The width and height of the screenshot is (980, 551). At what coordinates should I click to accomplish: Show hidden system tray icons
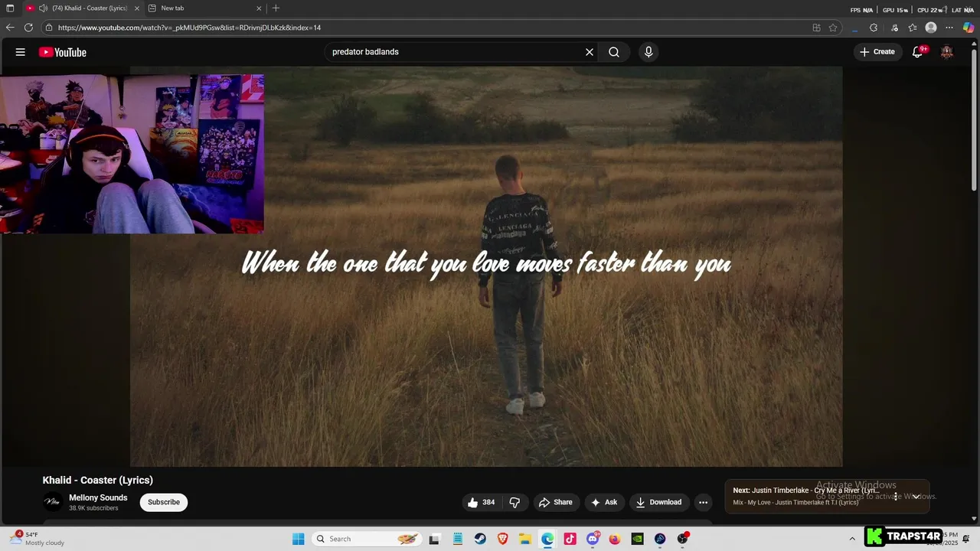click(852, 539)
